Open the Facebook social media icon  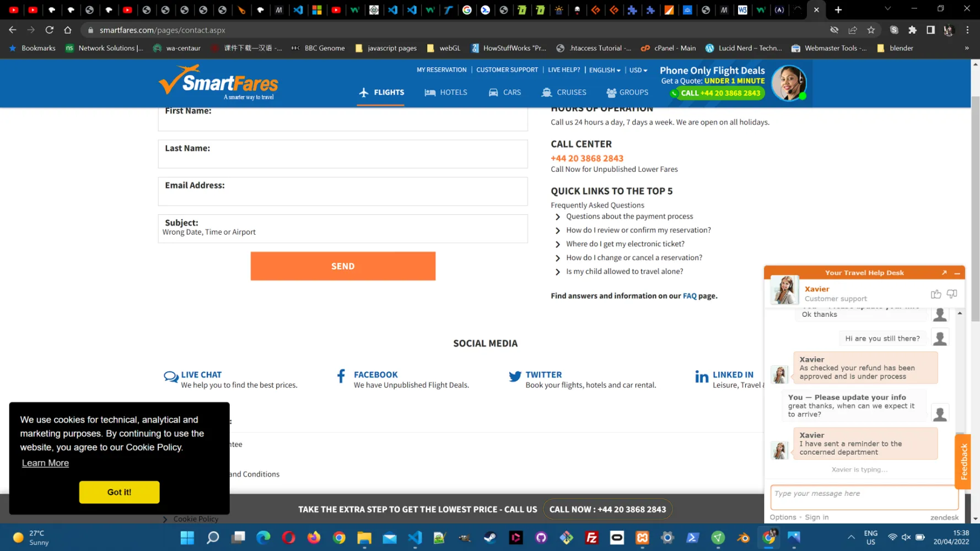point(341,376)
